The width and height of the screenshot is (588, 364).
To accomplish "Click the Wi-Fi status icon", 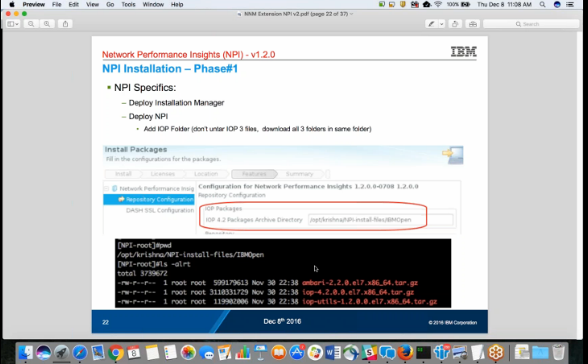I will tap(438, 5).
